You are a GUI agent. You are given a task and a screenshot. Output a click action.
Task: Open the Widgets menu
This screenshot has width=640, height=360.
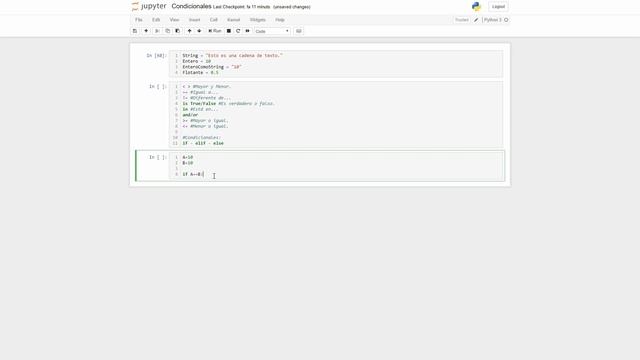pyautogui.click(x=258, y=20)
